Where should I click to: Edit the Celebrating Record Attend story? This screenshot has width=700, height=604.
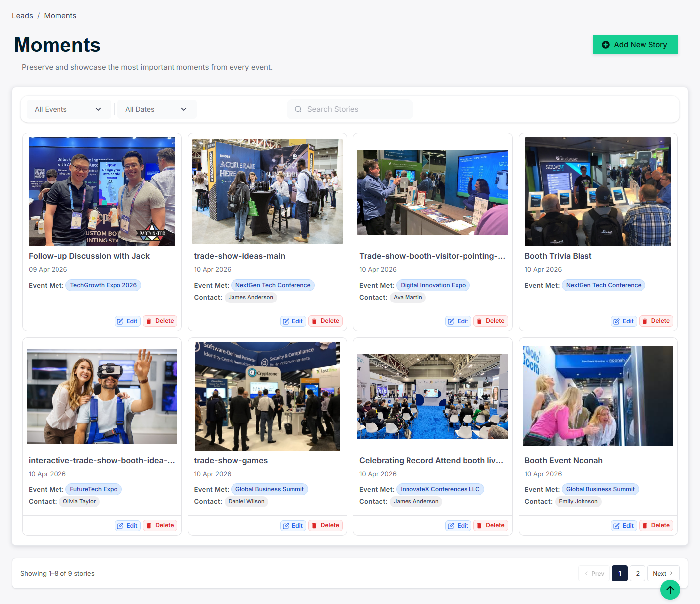(x=458, y=526)
